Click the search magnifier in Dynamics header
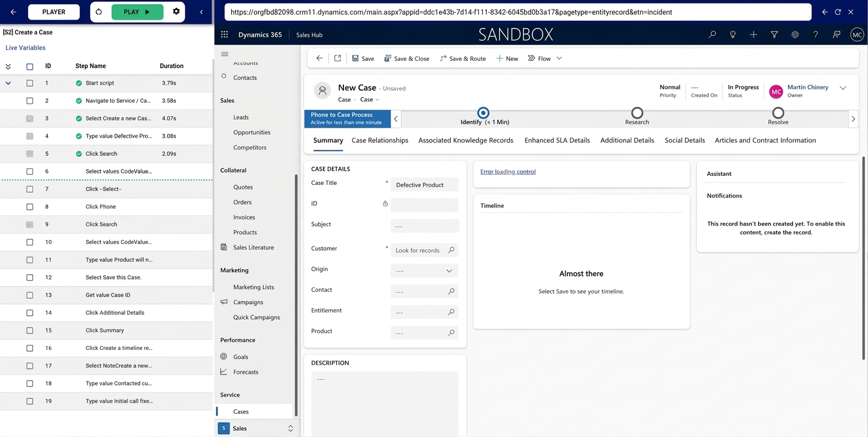 712,35
